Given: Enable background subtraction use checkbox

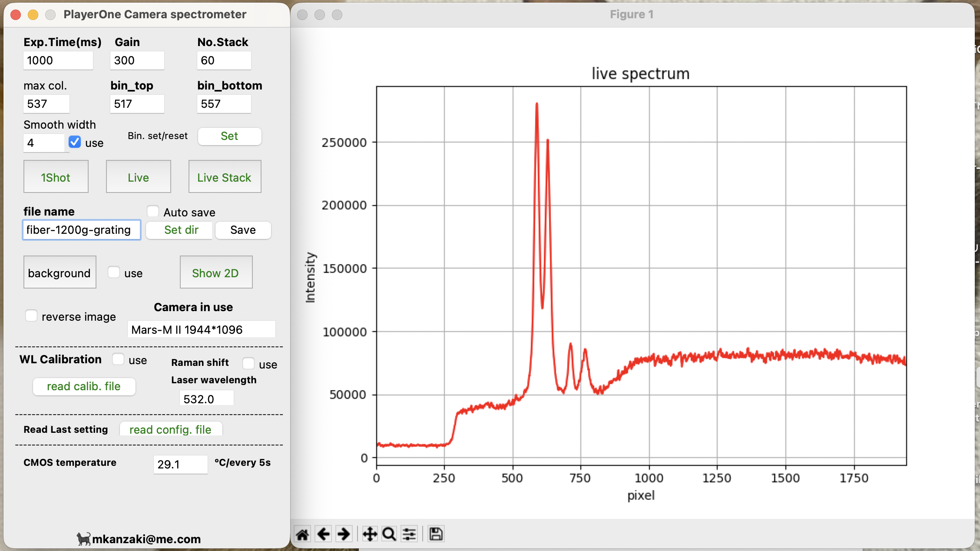Looking at the screenshot, I should point(114,272).
